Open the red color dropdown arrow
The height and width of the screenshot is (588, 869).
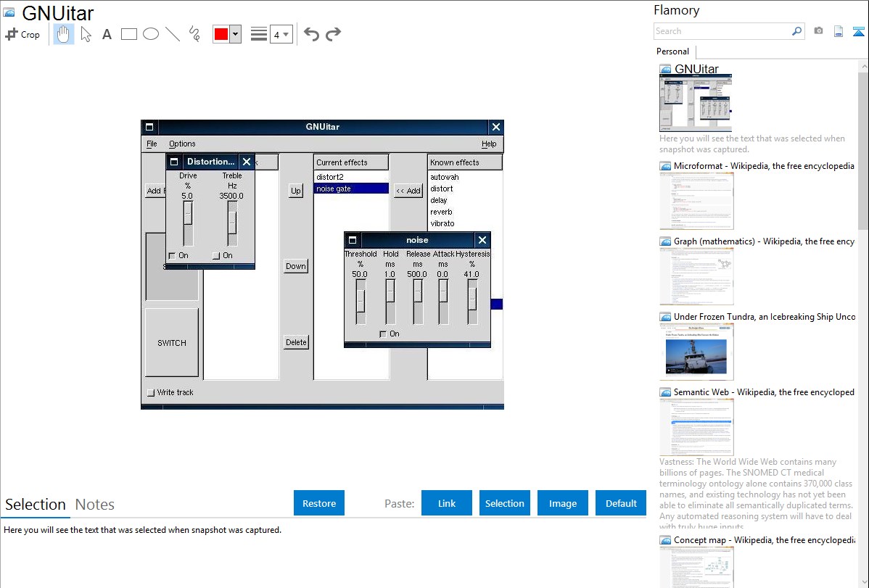pyautogui.click(x=235, y=34)
